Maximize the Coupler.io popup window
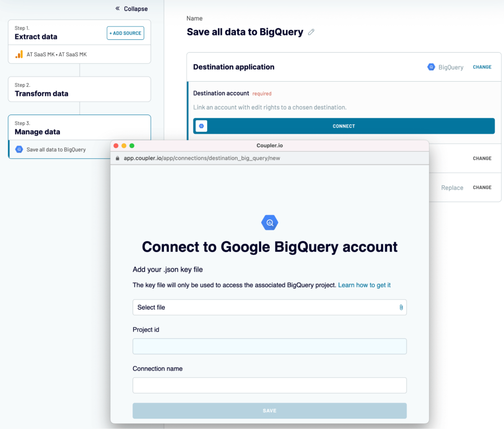This screenshot has height=429, width=504. pyautogui.click(x=132, y=146)
